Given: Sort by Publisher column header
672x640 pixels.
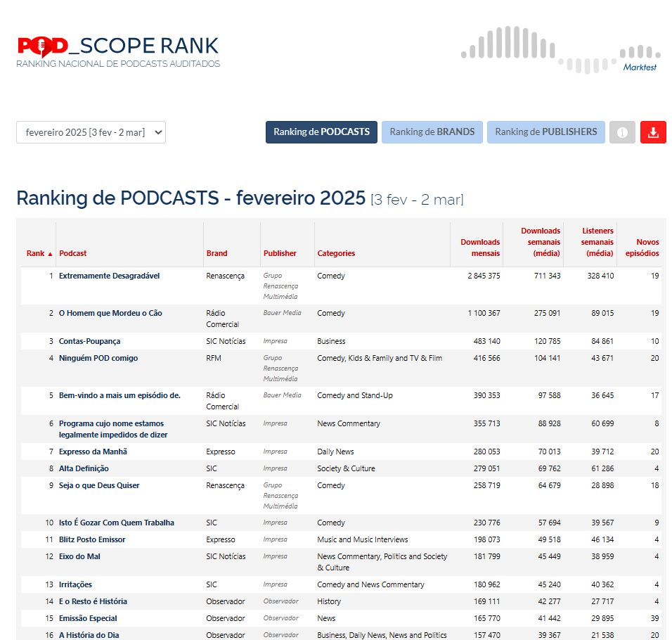Looking at the screenshot, I should 280,253.
